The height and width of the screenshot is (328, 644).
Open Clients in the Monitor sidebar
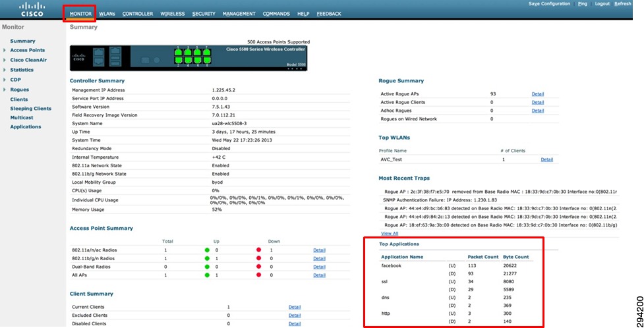[x=19, y=99]
